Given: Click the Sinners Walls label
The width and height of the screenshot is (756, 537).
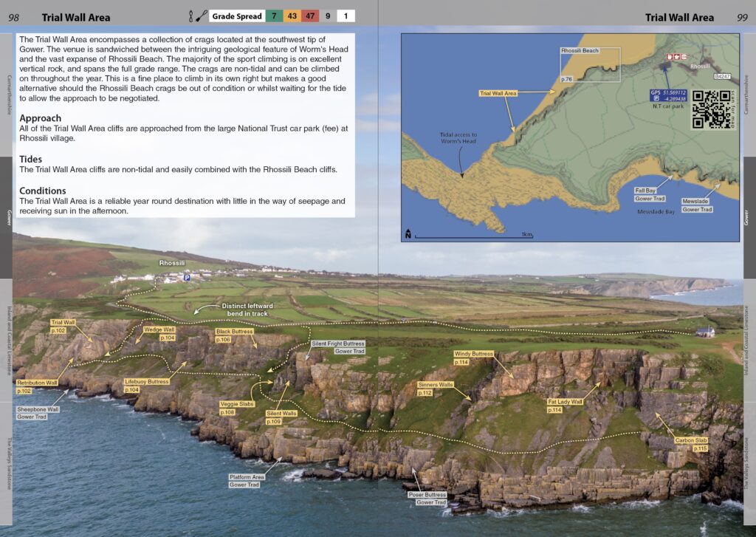Looking at the screenshot, I should click(436, 385).
